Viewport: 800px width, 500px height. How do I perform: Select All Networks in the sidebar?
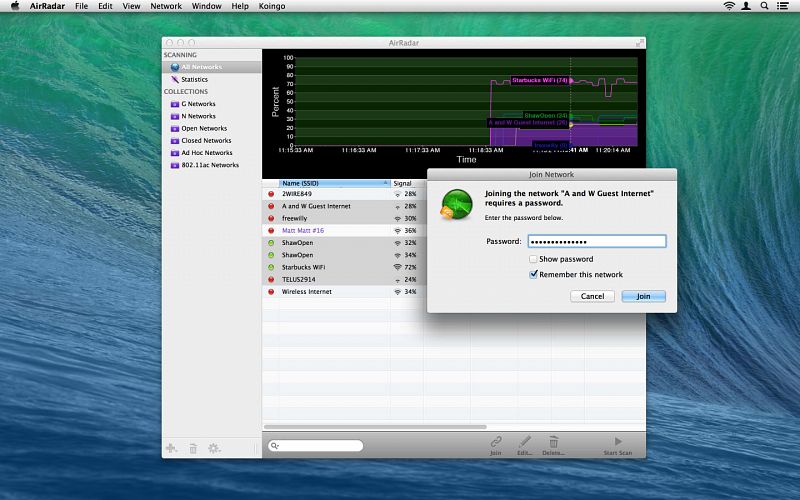tap(201, 67)
